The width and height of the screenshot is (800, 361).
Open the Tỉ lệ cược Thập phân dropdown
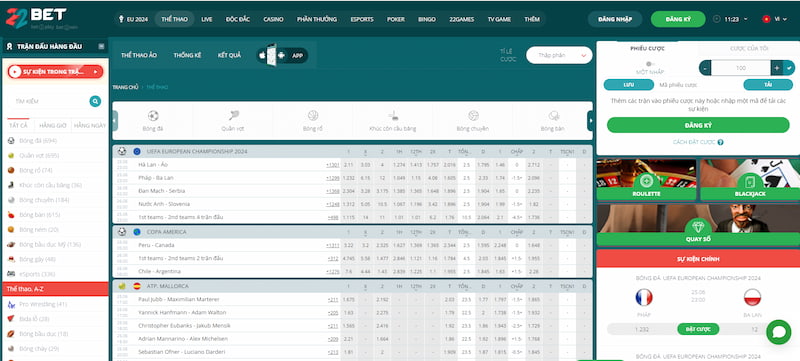[x=559, y=55]
